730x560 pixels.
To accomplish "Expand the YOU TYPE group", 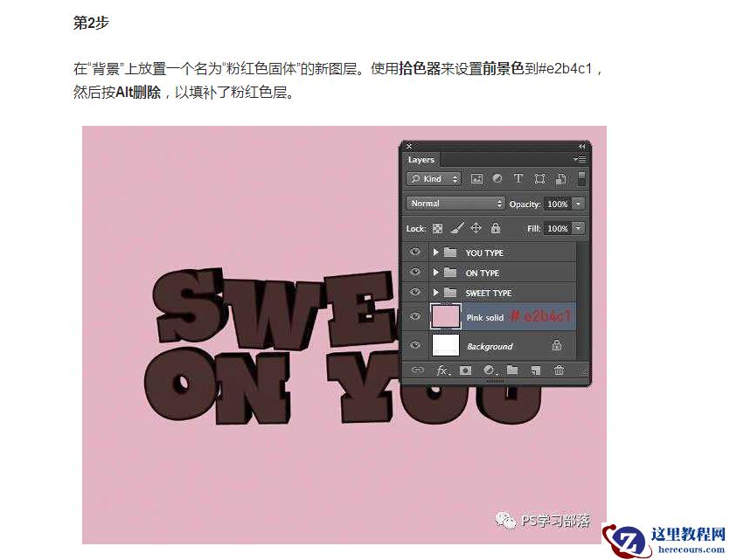I will (x=435, y=252).
